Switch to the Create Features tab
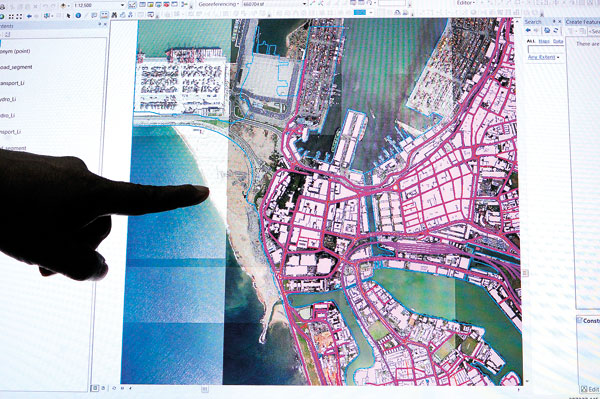600x399 pixels. (x=582, y=22)
